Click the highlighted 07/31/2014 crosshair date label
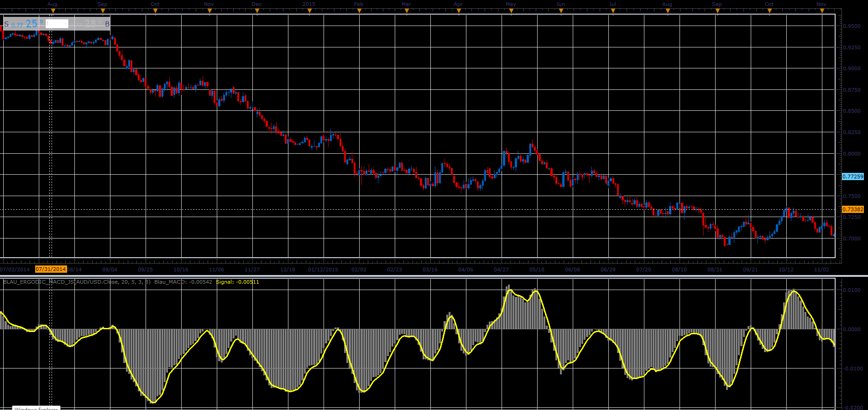The width and height of the screenshot is (868, 410). click(51, 269)
